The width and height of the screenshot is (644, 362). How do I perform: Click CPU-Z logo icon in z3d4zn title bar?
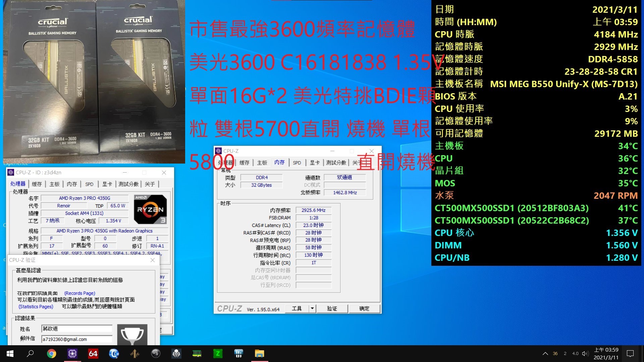pyautogui.click(x=11, y=172)
